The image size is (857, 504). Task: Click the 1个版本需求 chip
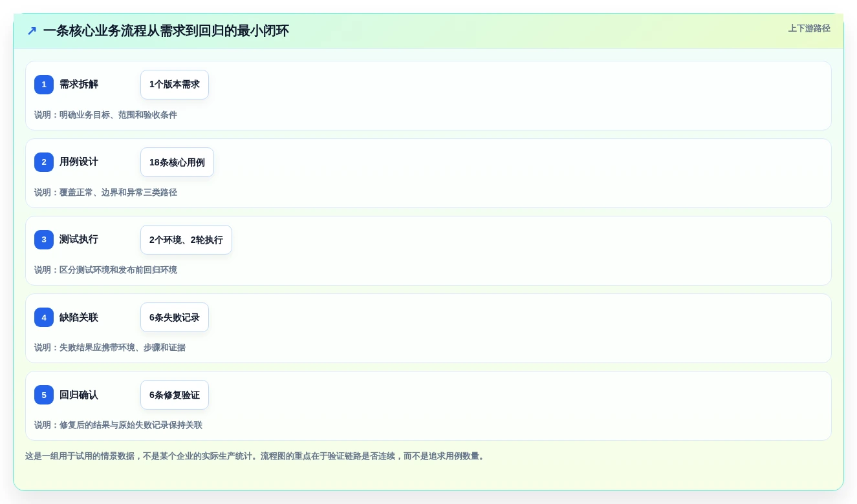[x=175, y=85]
